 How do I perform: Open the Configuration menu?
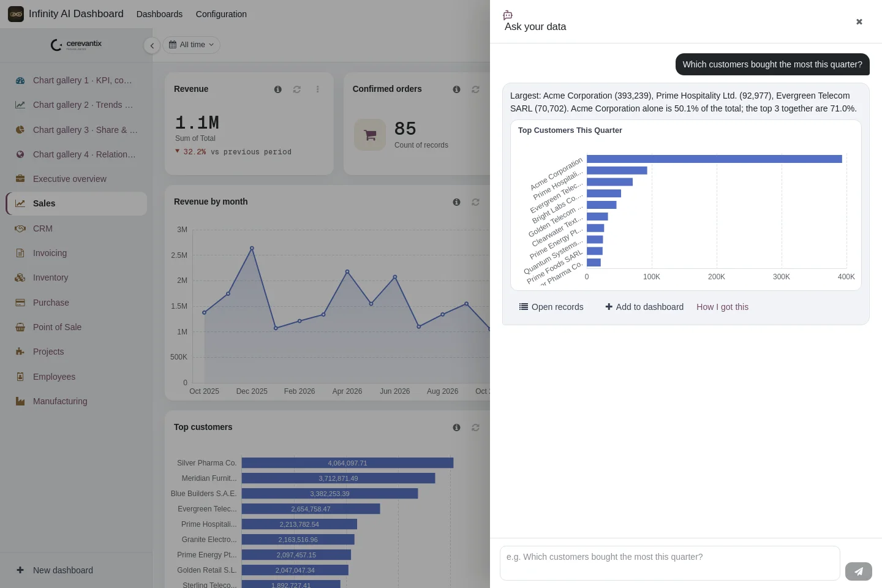point(221,14)
